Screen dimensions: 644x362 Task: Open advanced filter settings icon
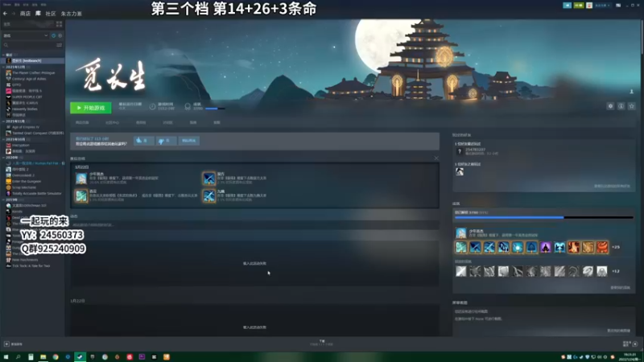click(x=59, y=45)
